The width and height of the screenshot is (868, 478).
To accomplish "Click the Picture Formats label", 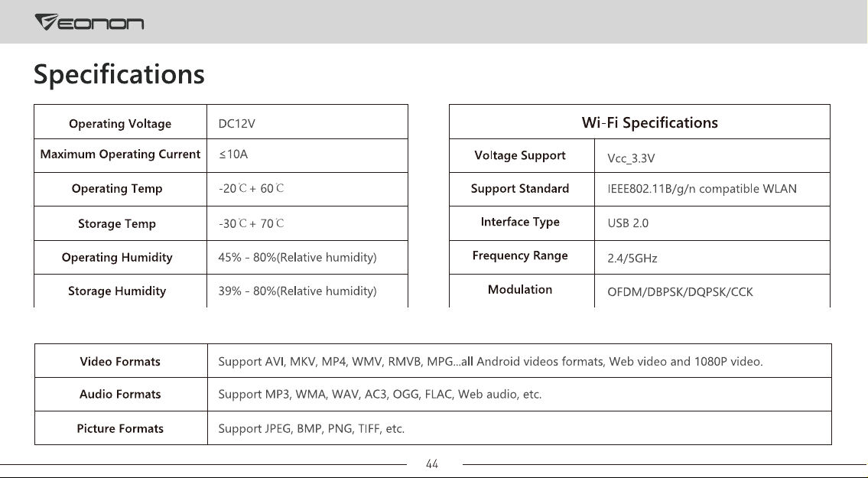I will click(120, 429).
